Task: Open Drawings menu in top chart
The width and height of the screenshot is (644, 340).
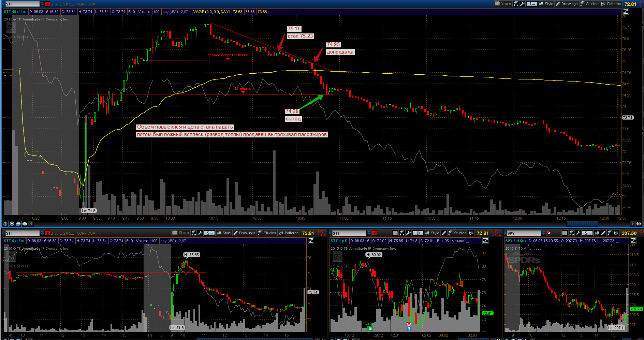Action: [567, 4]
